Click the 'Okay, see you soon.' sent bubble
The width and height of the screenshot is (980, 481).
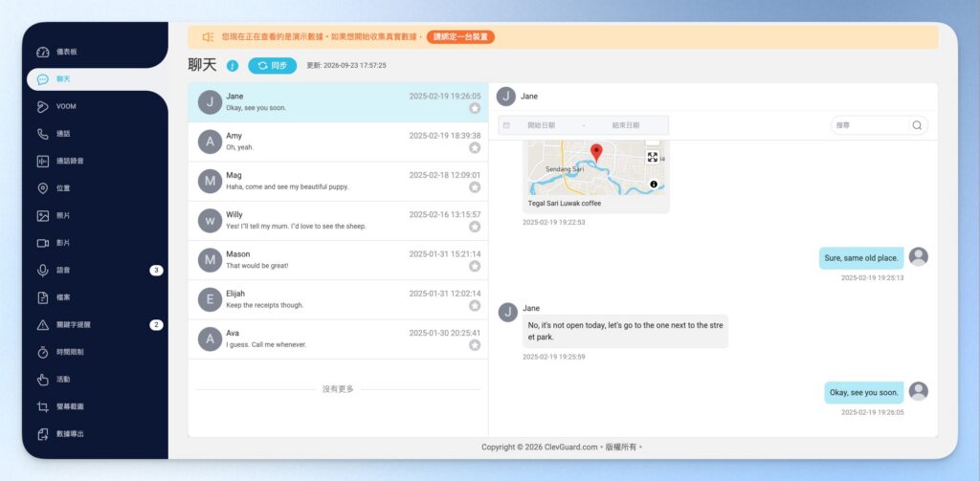[864, 393]
